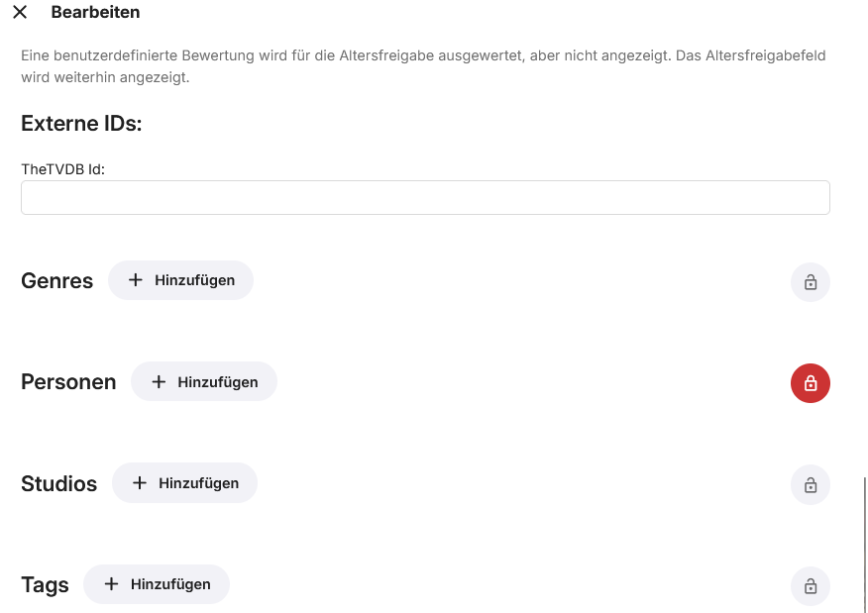Click the plus icon beside Studios
Viewport: 868px width, 613px height.
140,483
